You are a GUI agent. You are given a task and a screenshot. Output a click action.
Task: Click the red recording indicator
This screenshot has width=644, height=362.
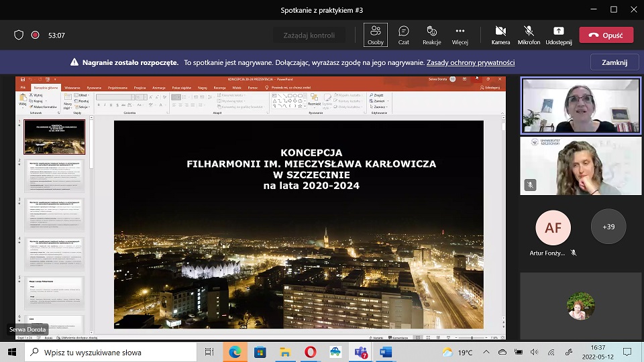[x=36, y=35]
